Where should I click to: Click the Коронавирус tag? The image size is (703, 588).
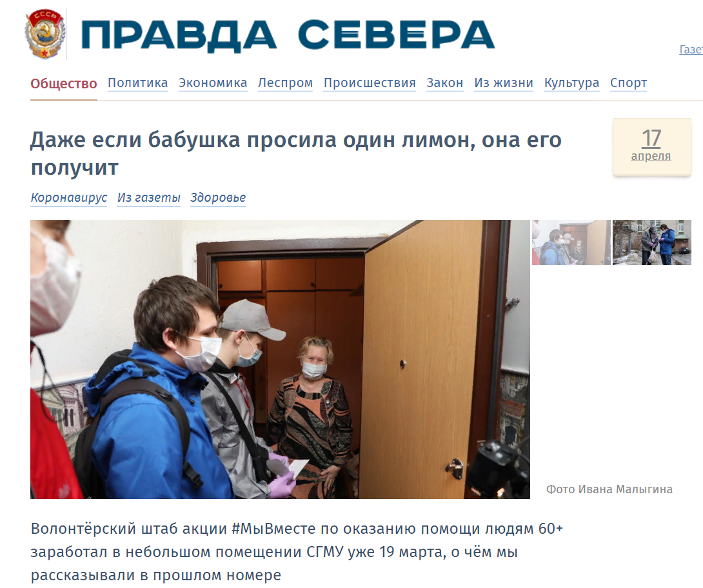coord(69,198)
